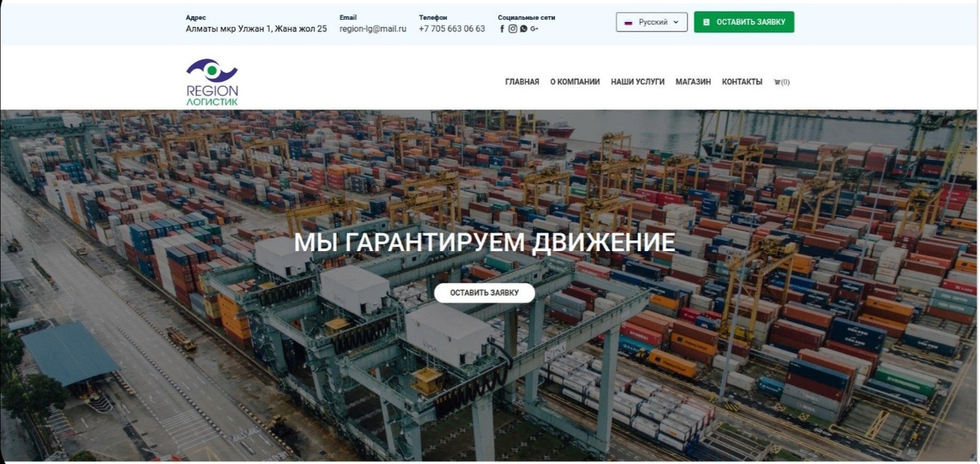Click the Region Логистик logo
The image size is (980, 464).
click(x=212, y=82)
